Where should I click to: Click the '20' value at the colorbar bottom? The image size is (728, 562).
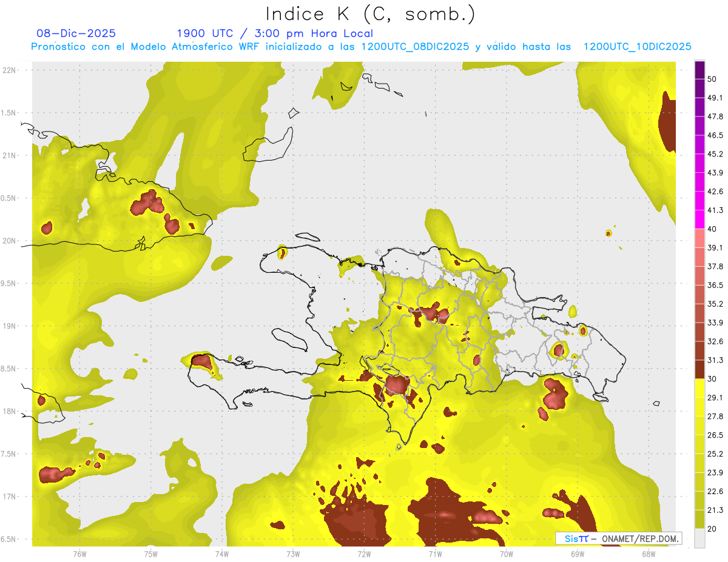pyautogui.click(x=712, y=529)
